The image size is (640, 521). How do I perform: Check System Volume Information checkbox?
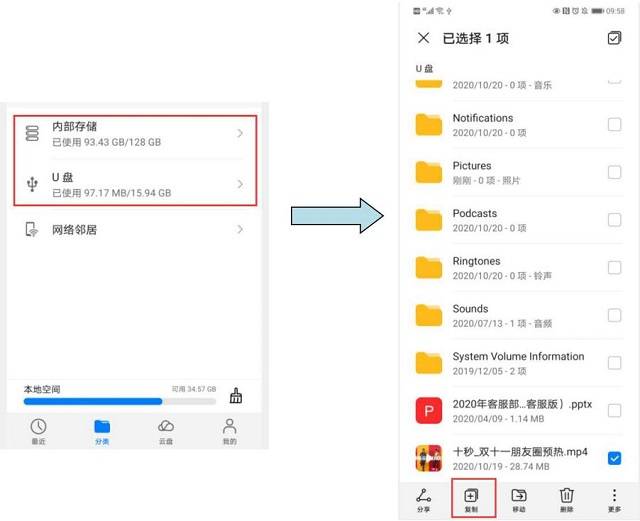point(614,363)
